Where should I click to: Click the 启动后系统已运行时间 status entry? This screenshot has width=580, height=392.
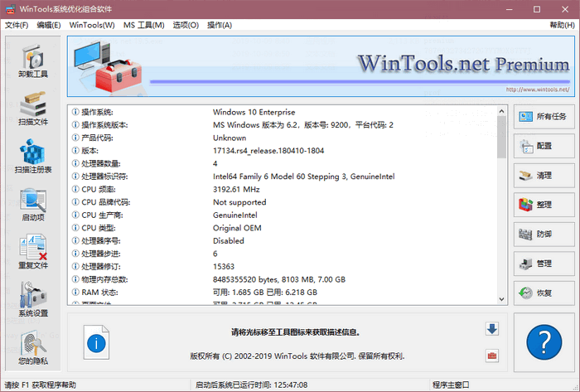point(252,385)
